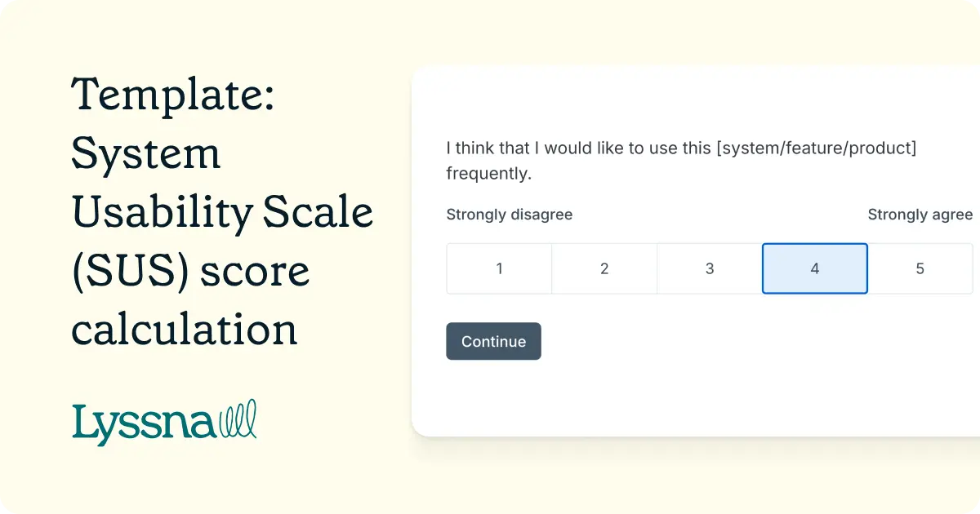Click the Template title heading

click(174, 95)
